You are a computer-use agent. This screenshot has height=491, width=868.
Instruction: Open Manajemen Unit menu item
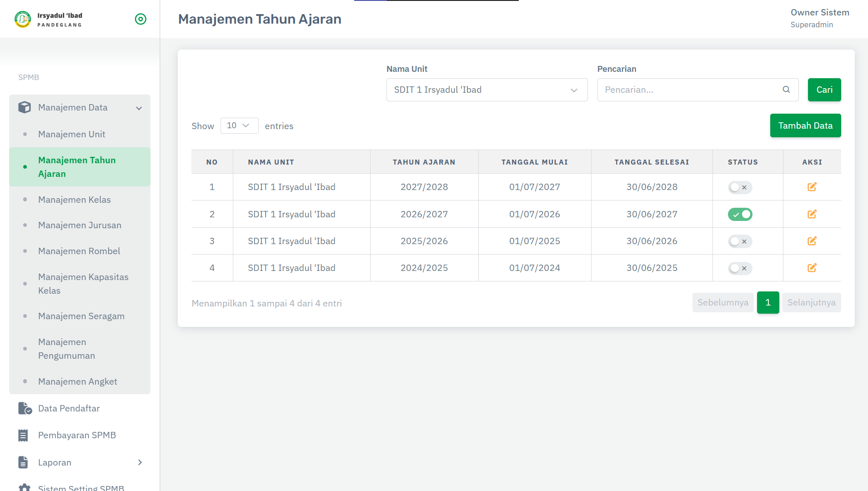(80, 134)
